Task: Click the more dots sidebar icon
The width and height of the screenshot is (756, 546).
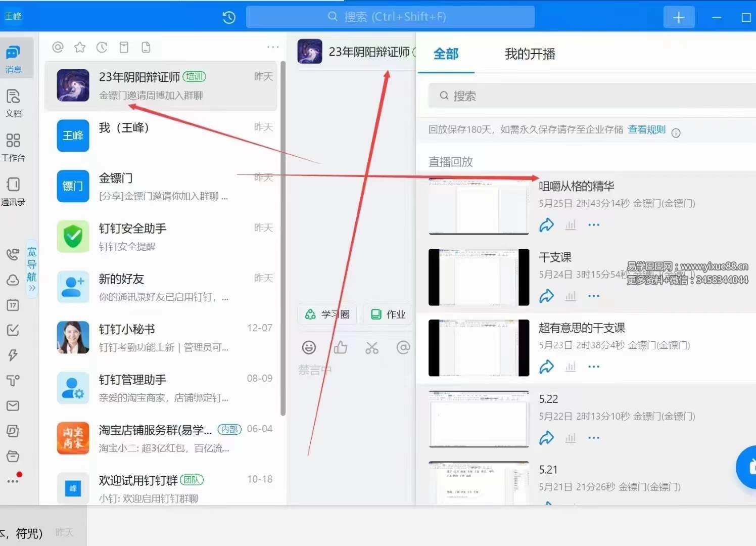Action: 14,480
